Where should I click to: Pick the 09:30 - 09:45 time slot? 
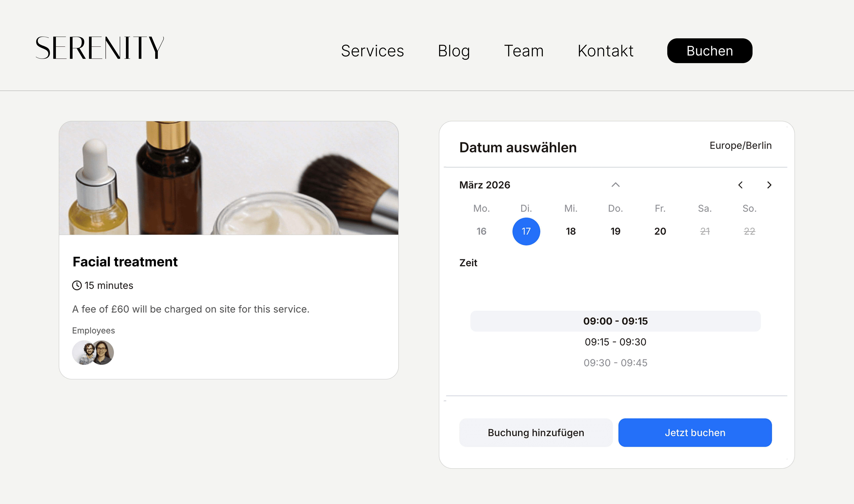tap(615, 363)
